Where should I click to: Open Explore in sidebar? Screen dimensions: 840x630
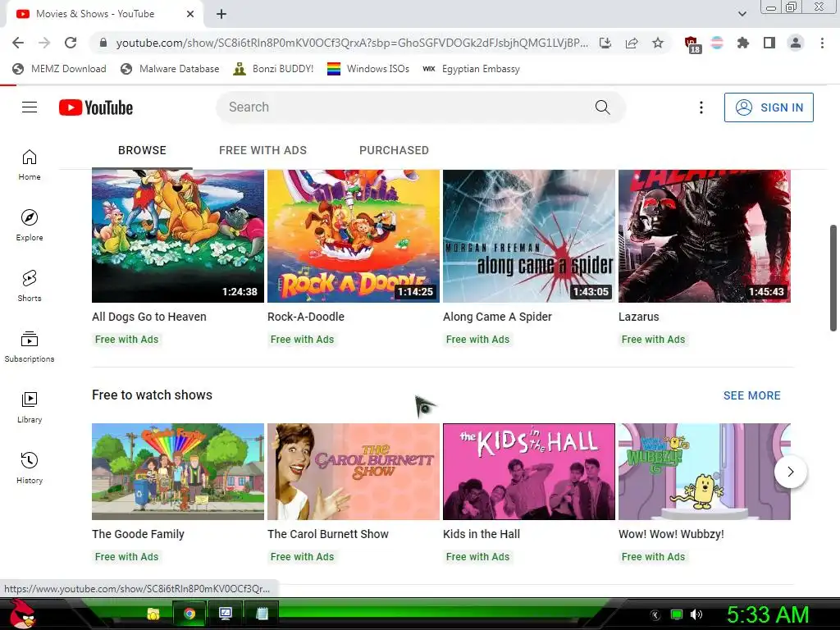click(30, 226)
